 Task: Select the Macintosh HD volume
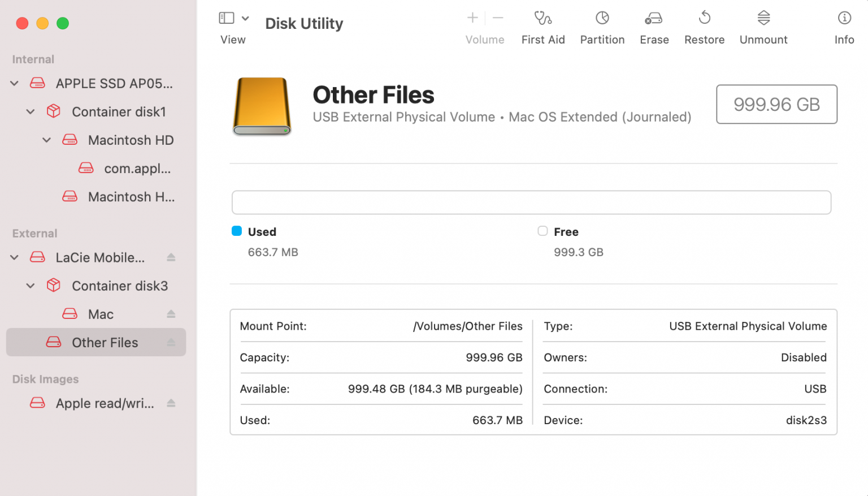[x=131, y=140]
